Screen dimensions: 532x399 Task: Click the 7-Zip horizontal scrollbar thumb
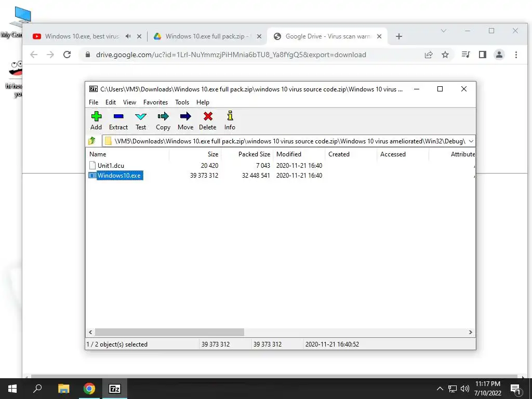169,332
